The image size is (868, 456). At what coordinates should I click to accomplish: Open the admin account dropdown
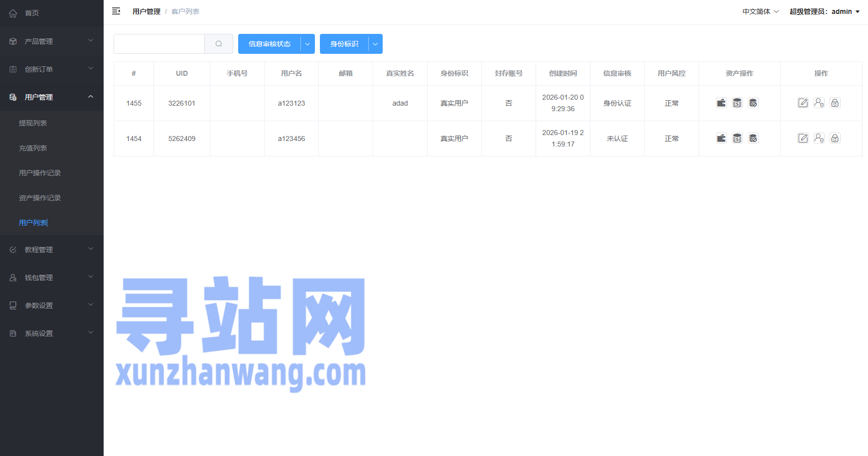pos(824,11)
